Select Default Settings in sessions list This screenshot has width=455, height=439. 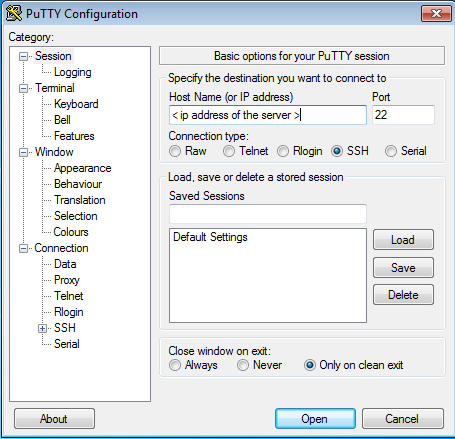(210, 237)
